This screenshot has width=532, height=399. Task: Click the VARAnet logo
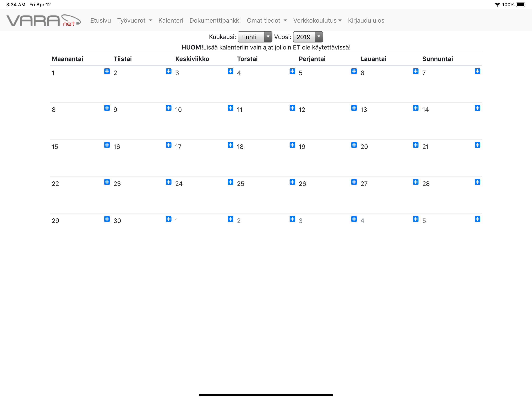point(44,20)
